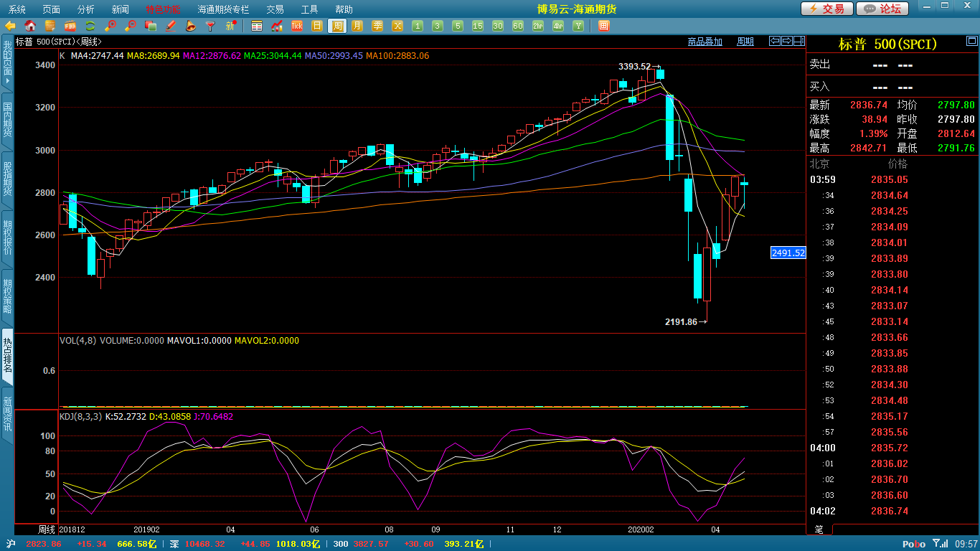Screen dimensions: 980x551
Task: Select 15-minute period
Action: 478,26
